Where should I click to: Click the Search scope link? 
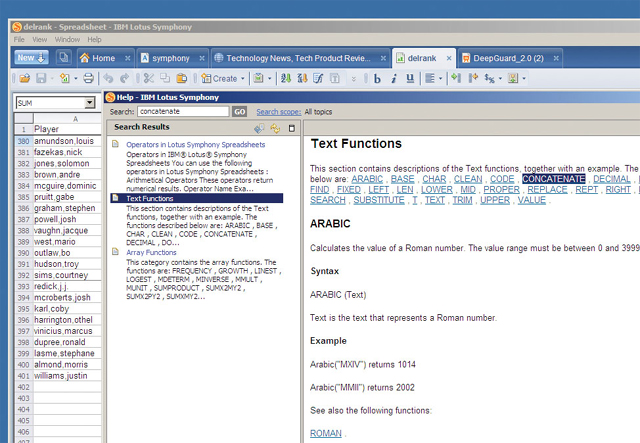pos(278,112)
